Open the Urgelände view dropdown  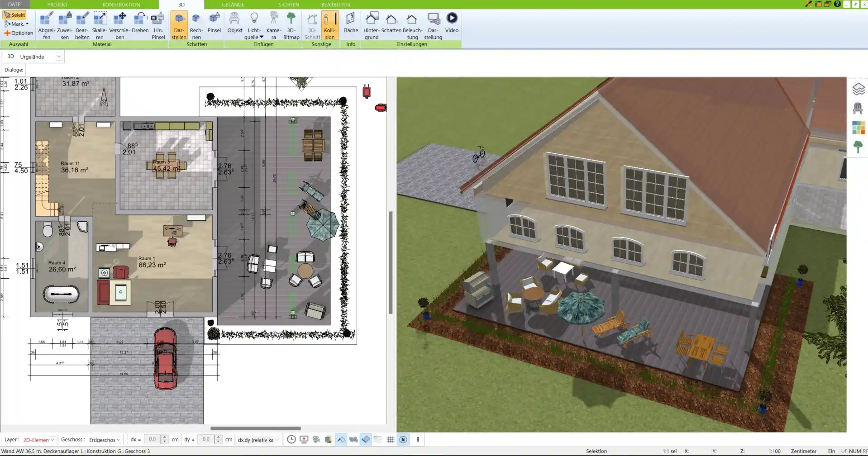59,57
